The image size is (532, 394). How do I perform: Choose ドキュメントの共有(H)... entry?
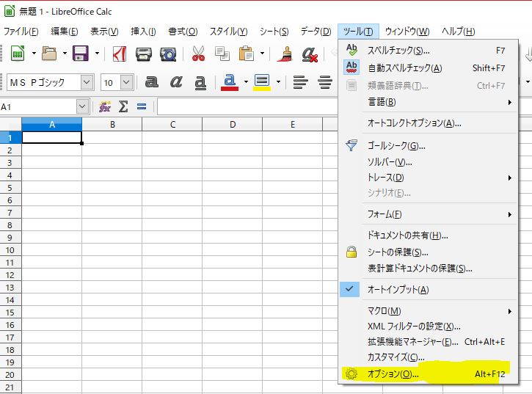coord(428,236)
